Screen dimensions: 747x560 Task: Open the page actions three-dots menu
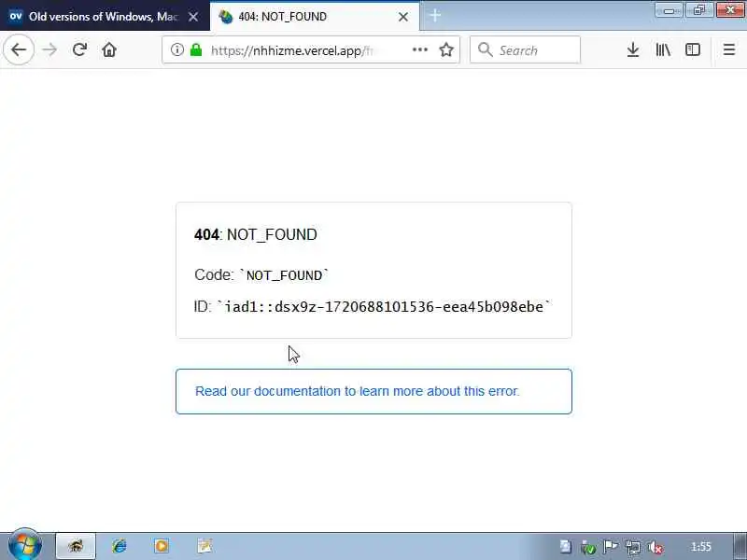[x=419, y=49]
